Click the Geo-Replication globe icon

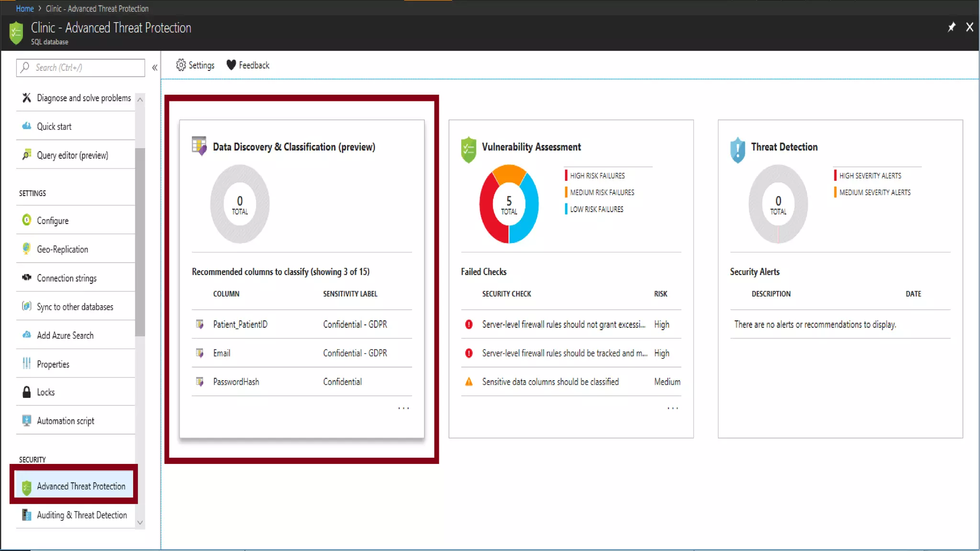coord(27,249)
